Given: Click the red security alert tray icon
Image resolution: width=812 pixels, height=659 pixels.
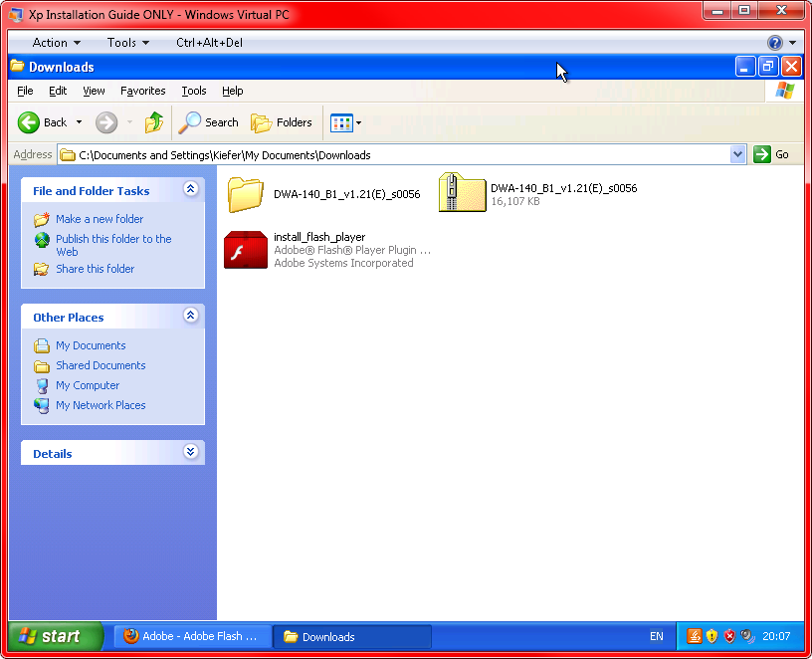Looking at the screenshot, I should (x=729, y=636).
